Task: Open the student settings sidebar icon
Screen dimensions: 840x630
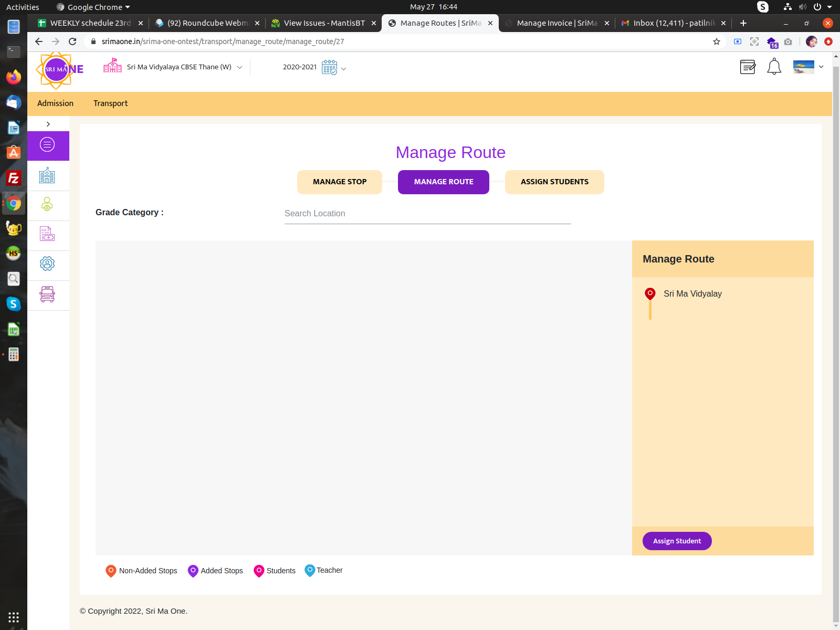Action: 47,204
